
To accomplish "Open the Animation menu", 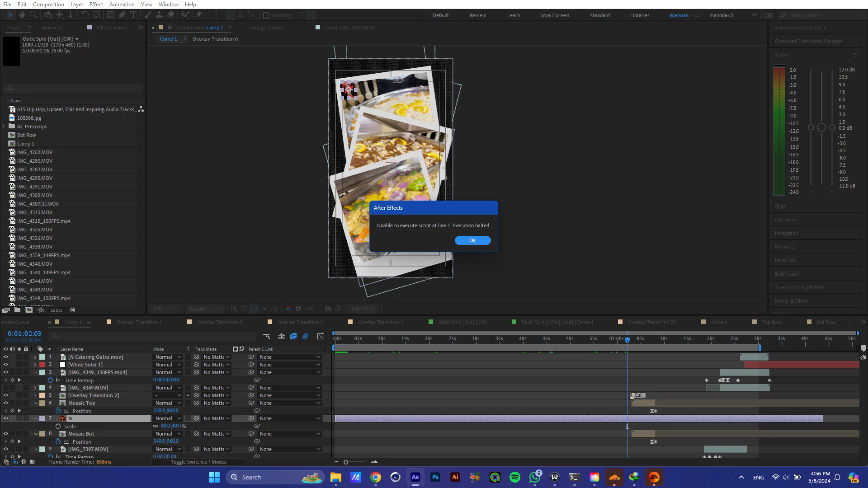I will 122,4.
